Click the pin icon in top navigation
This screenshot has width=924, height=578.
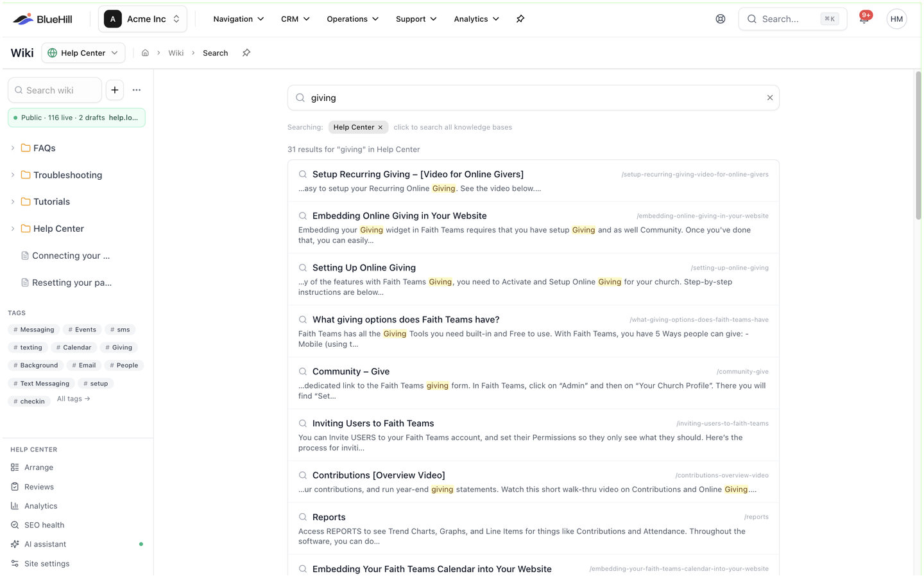[520, 19]
